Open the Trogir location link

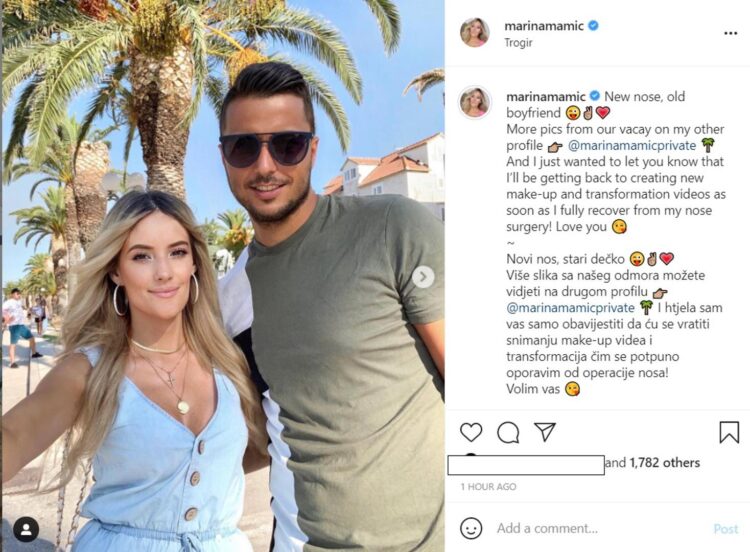click(518, 43)
